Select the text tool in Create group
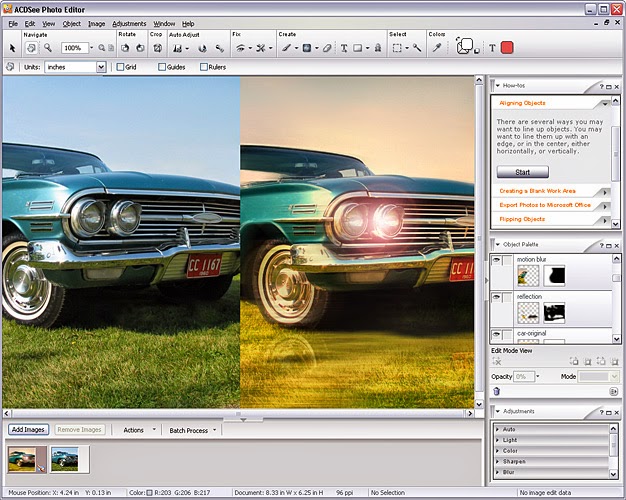The height and width of the screenshot is (500, 626). [344, 47]
